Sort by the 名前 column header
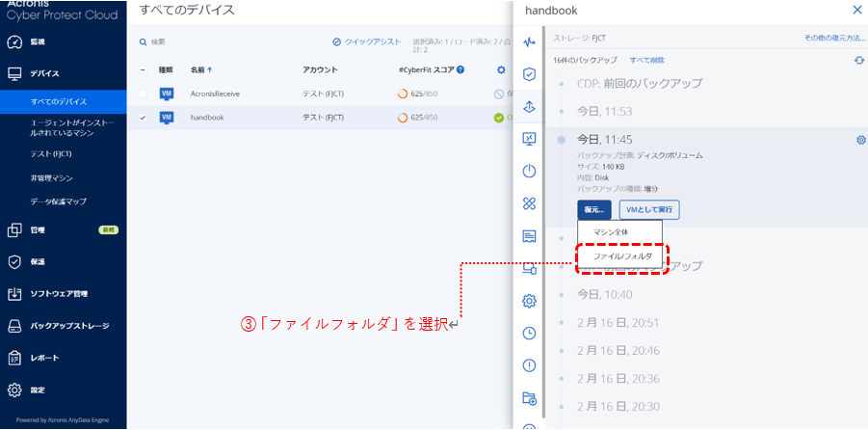Image resolution: width=868 pixels, height=430 pixels. [x=200, y=69]
